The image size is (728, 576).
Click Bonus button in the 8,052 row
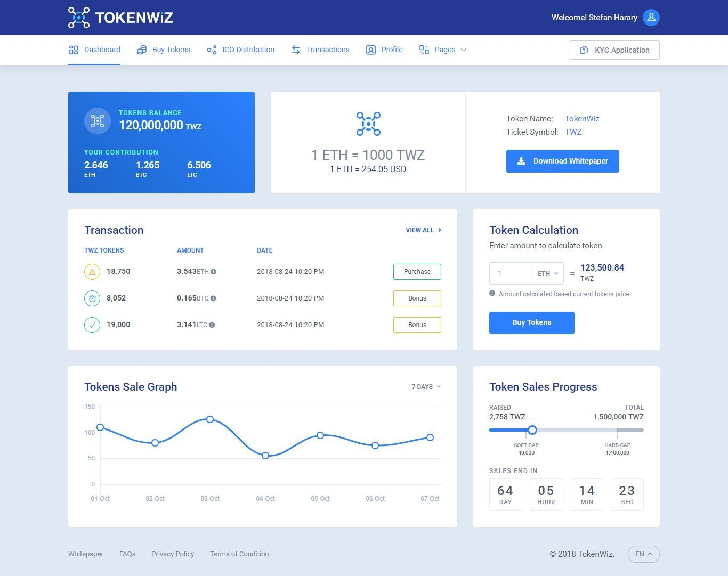click(417, 298)
